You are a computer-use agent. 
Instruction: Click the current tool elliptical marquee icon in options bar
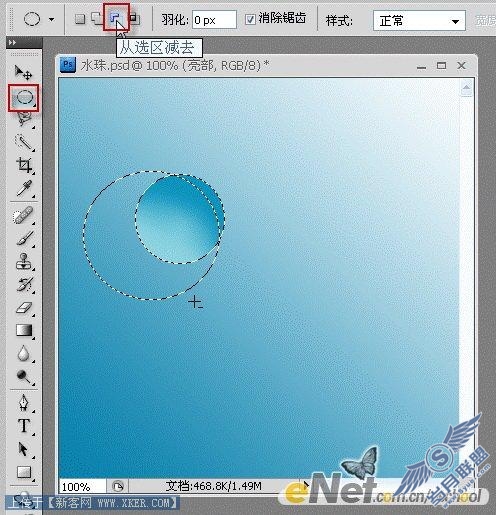32,19
